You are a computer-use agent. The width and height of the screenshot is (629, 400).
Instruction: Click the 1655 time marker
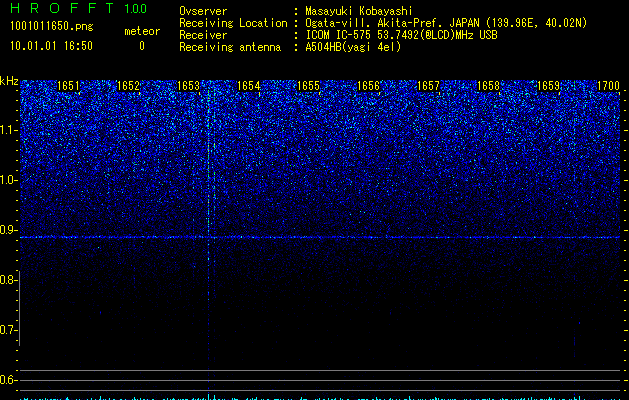(308, 86)
